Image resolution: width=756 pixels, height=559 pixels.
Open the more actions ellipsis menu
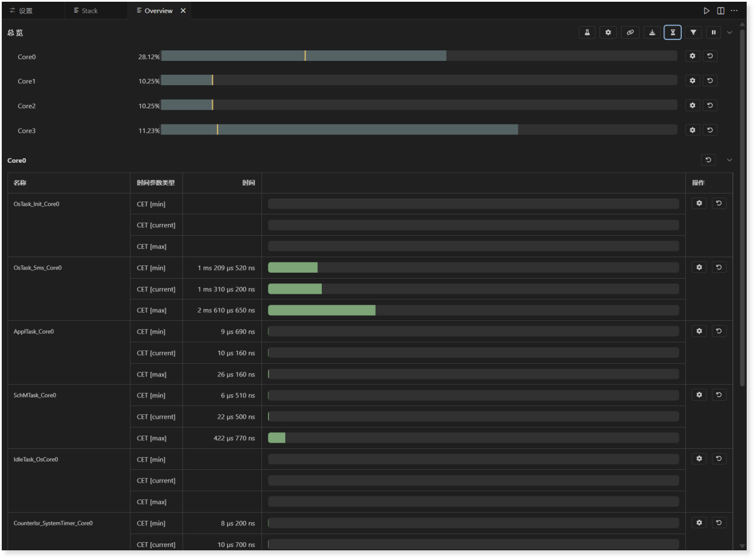coord(734,11)
